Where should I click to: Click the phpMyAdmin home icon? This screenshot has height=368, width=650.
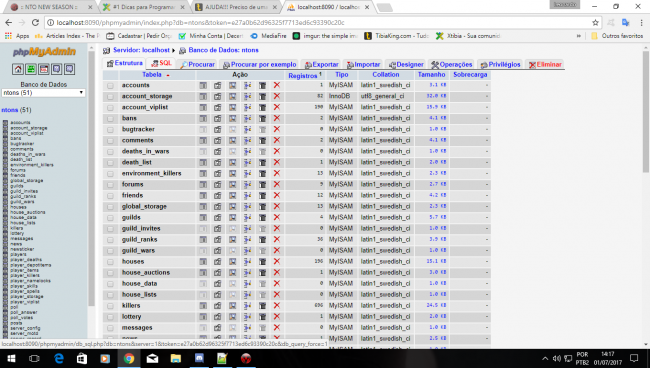pos(18,69)
